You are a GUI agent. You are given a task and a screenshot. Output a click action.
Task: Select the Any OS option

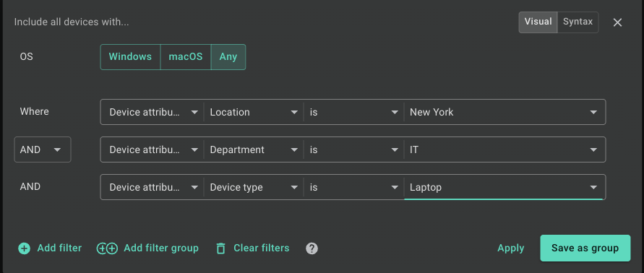point(228,56)
